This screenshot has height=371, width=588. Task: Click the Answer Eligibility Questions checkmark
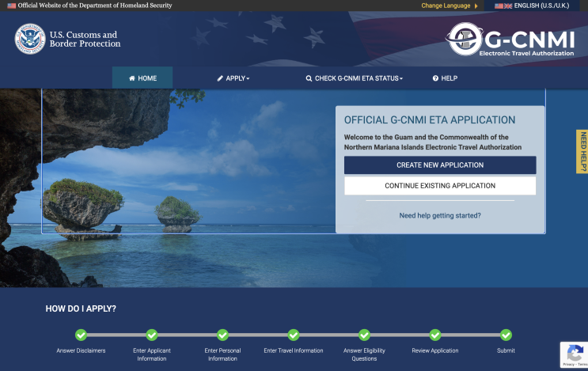click(x=364, y=335)
